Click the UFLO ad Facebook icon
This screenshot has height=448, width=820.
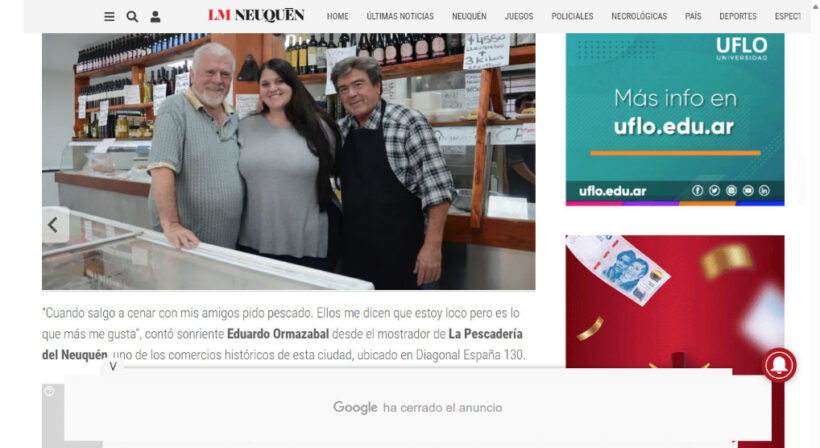click(x=697, y=191)
